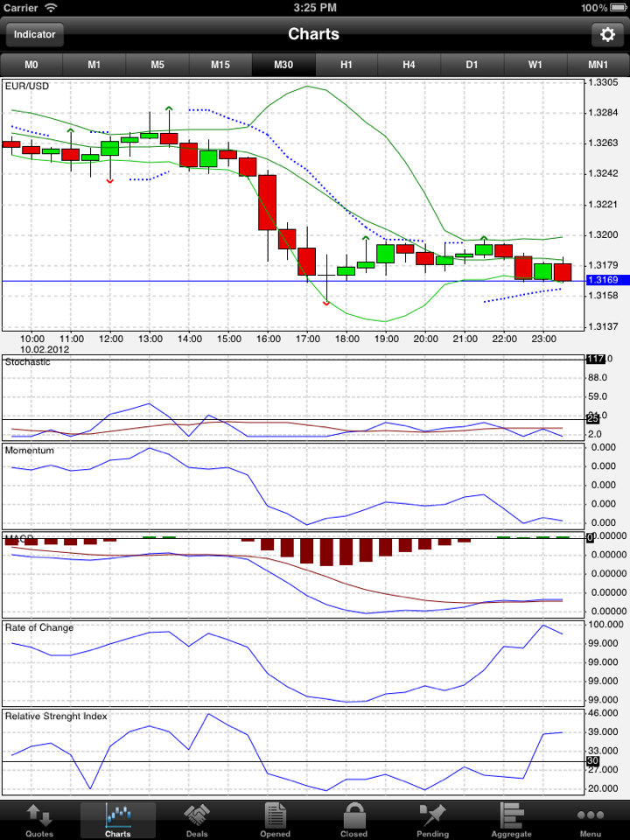Switch chart to H1 timeframe
Image resolution: width=630 pixels, height=840 pixels.
(x=346, y=65)
